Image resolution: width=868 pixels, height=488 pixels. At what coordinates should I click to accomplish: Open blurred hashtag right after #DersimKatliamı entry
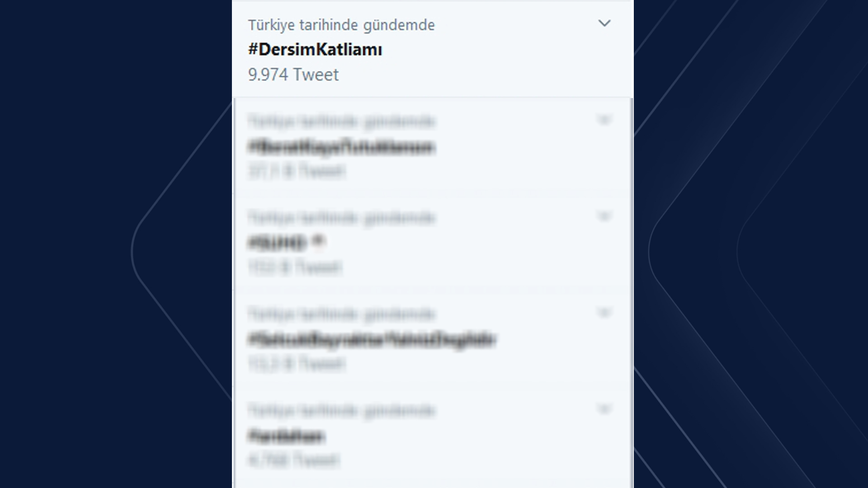(341, 147)
